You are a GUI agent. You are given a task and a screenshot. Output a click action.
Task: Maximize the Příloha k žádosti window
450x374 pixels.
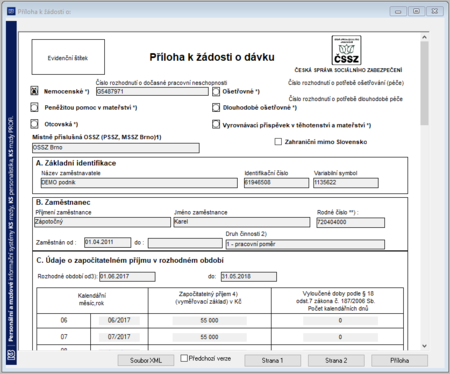[416, 11]
